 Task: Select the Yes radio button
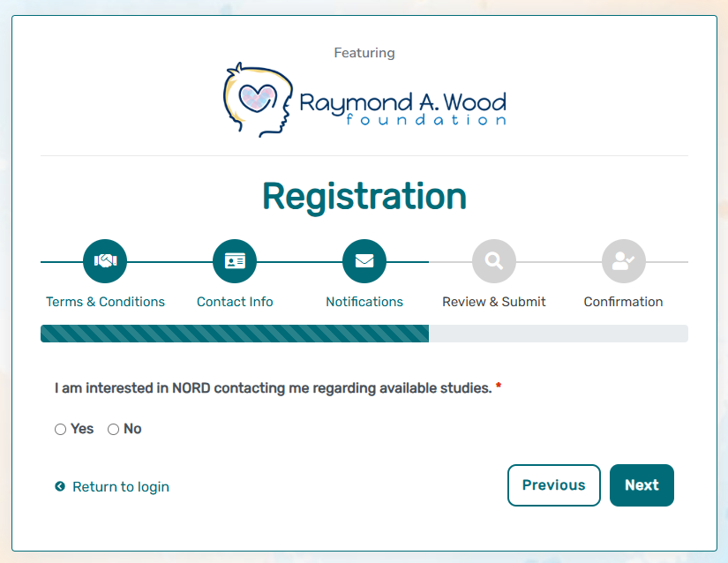click(61, 430)
